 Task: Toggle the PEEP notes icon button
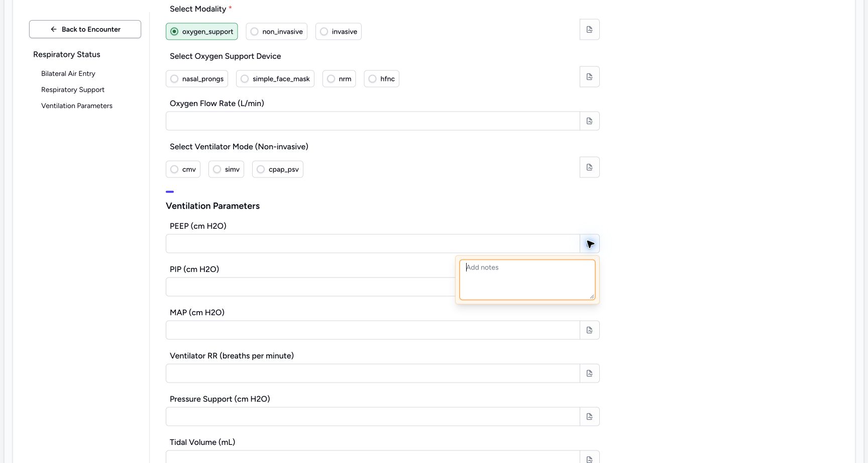[x=590, y=244]
